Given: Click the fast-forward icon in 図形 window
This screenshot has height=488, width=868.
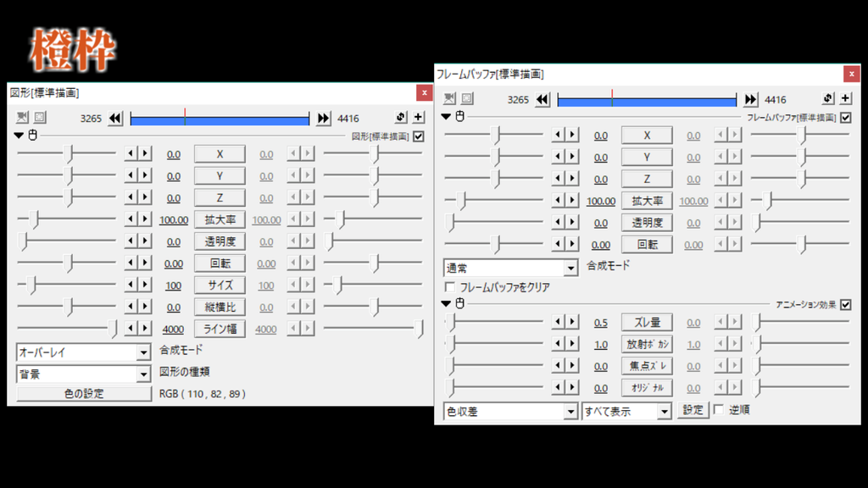Looking at the screenshot, I should [x=323, y=118].
